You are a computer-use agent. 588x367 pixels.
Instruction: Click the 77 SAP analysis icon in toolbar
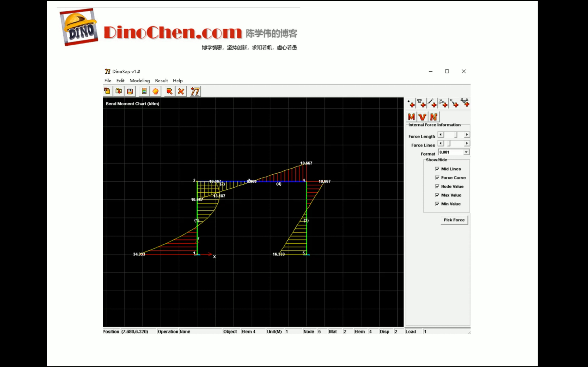click(x=195, y=91)
